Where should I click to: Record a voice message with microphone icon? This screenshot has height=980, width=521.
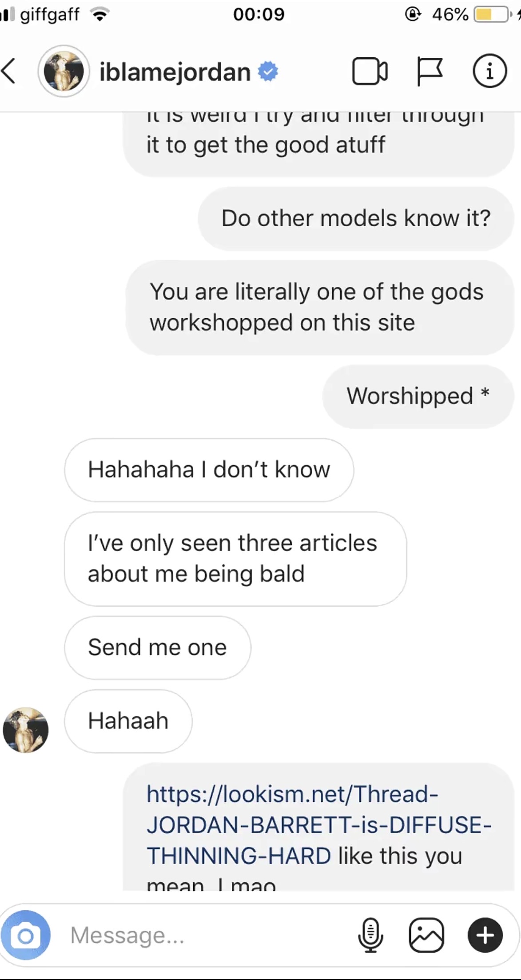(370, 935)
